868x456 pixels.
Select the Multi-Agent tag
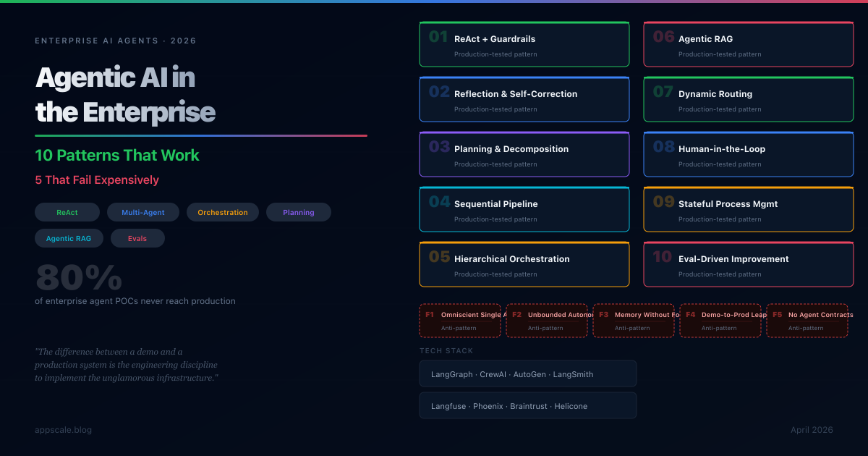[142, 212]
